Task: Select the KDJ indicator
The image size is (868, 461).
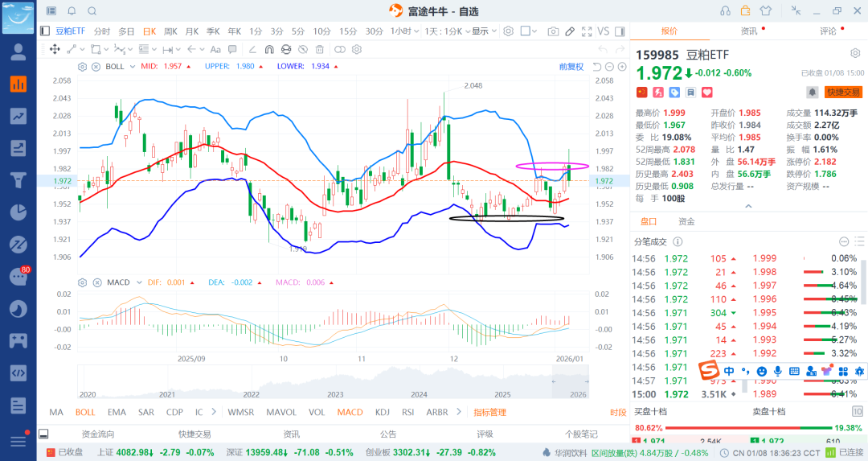Action: pos(383,412)
